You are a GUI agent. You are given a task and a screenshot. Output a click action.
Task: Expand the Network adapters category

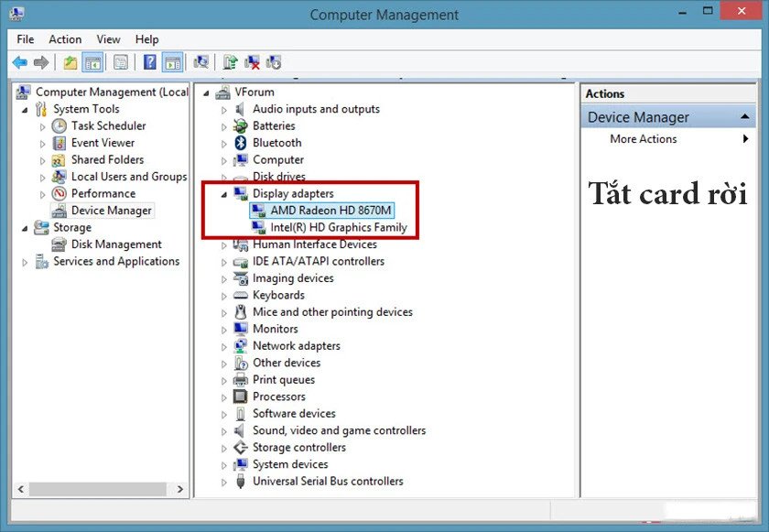[x=223, y=345]
